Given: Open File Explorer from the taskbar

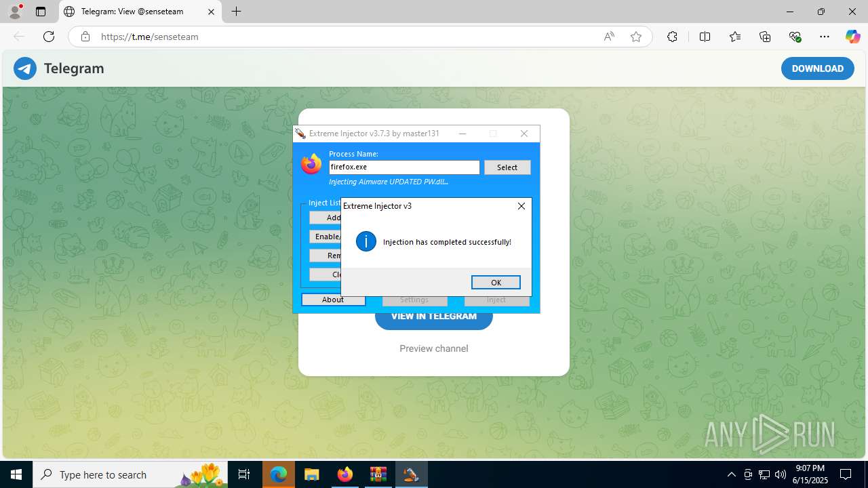Looking at the screenshot, I should 311,474.
